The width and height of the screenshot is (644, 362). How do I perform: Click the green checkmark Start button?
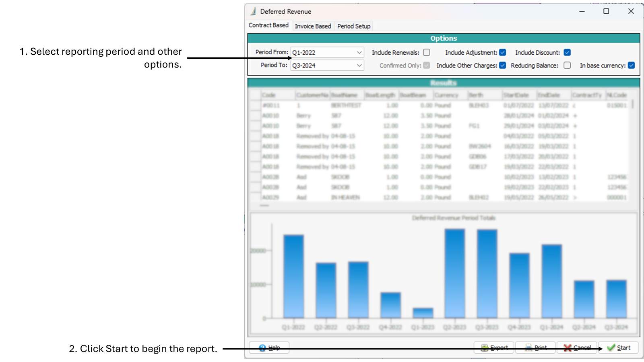point(618,348)
